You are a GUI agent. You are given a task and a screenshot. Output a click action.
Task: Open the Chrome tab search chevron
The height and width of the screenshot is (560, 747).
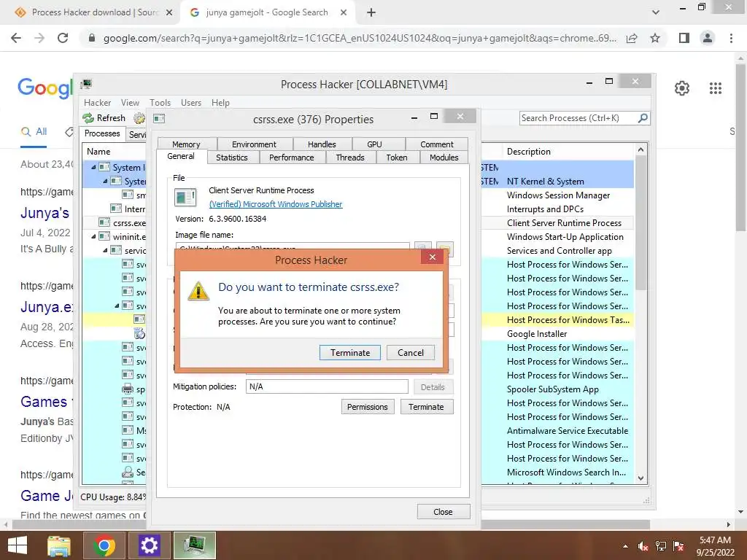656,13
